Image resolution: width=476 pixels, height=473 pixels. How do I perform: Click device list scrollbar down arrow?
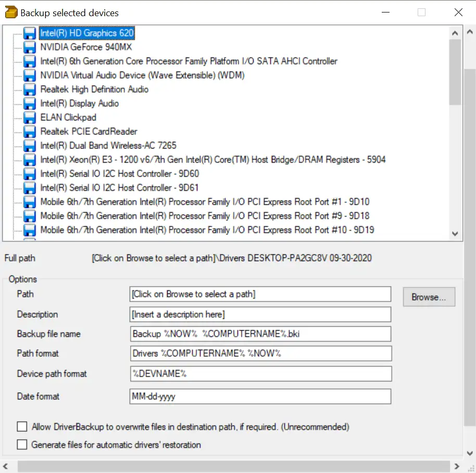(x=455, y=234)
